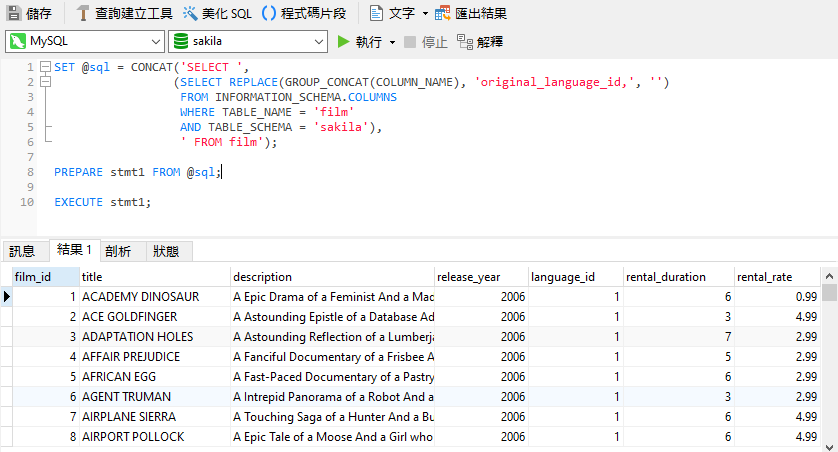
Task: Click 'EXECUTE stmt1;' in the editor
Action: point(103,202)
